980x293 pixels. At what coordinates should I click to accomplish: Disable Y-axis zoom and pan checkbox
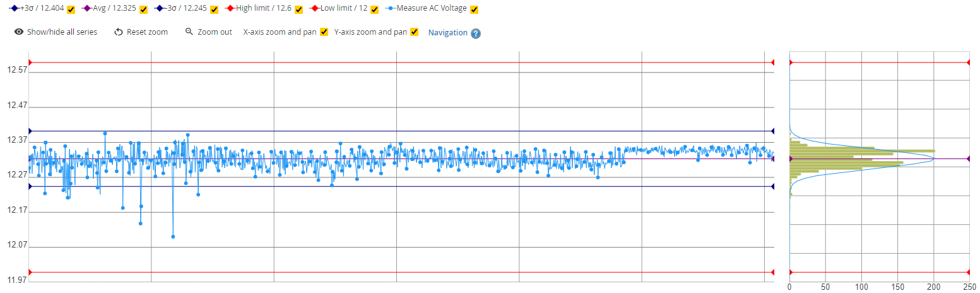coord(415,32)
